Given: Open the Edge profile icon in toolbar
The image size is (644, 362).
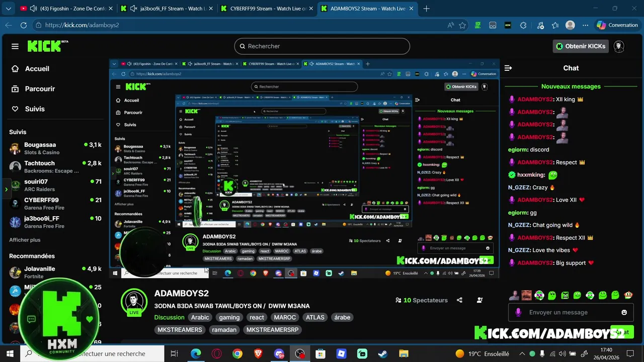Looking at the screenshot, I should (570, 25).
